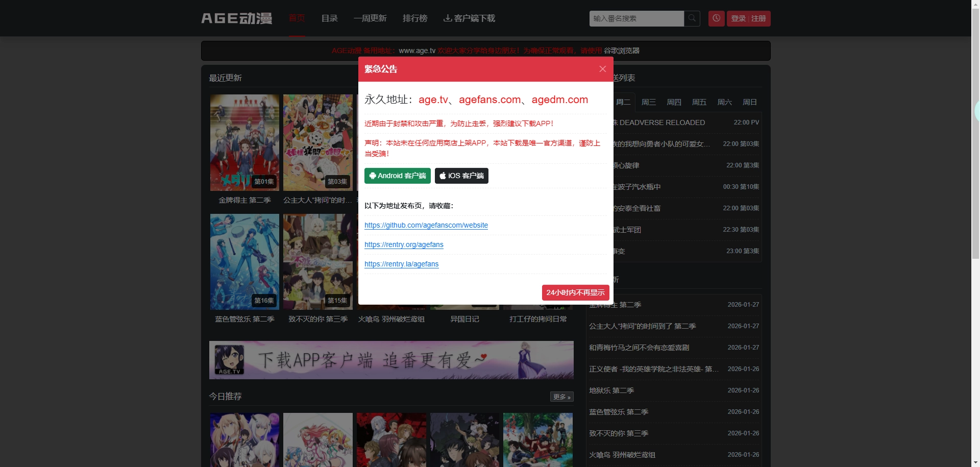Open the rentry.la/agefans link

pyautogui.click(x=401, y=264)
